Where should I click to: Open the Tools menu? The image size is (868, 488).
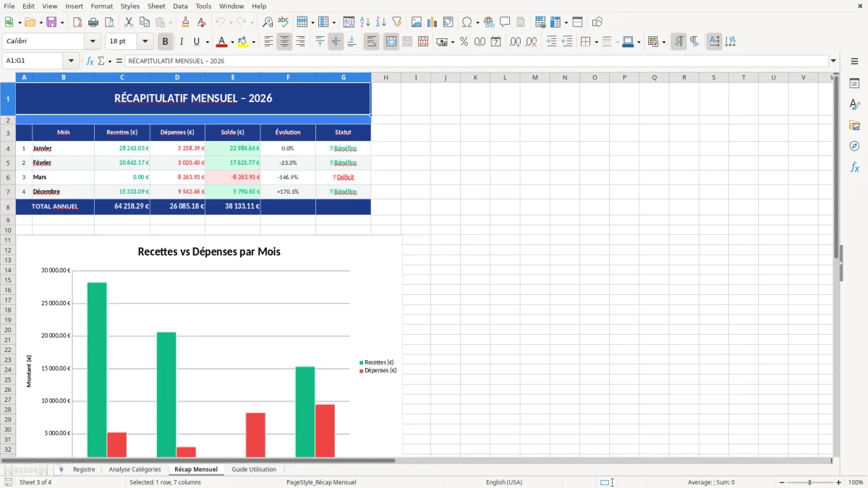[203, 6]
